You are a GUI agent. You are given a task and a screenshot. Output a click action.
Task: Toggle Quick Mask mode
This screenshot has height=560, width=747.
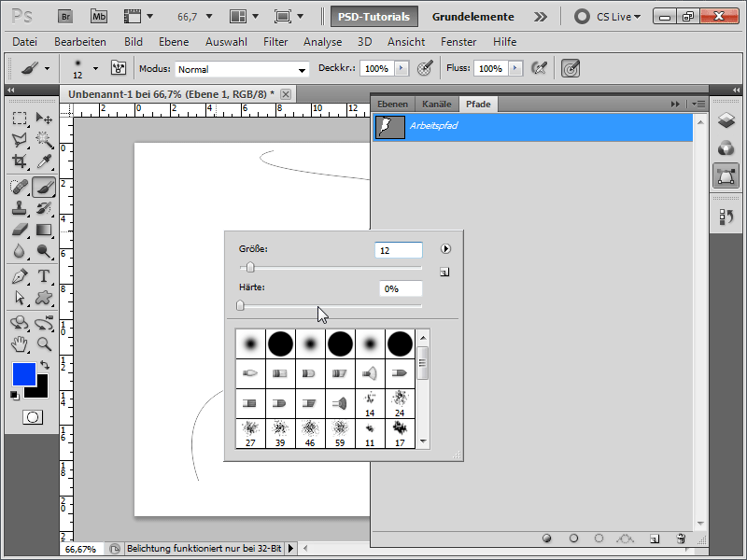click(x=33, y=417)
